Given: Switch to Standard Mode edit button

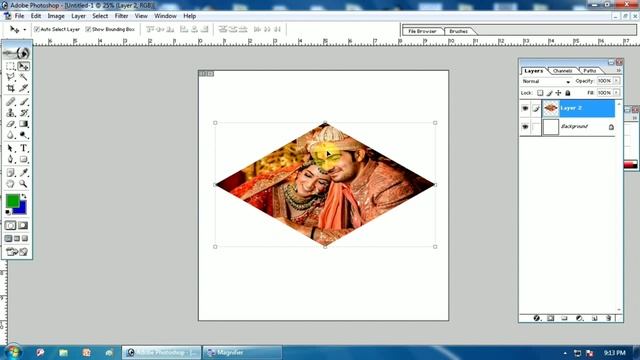Looking at the screenshot, I should (11, 225).
